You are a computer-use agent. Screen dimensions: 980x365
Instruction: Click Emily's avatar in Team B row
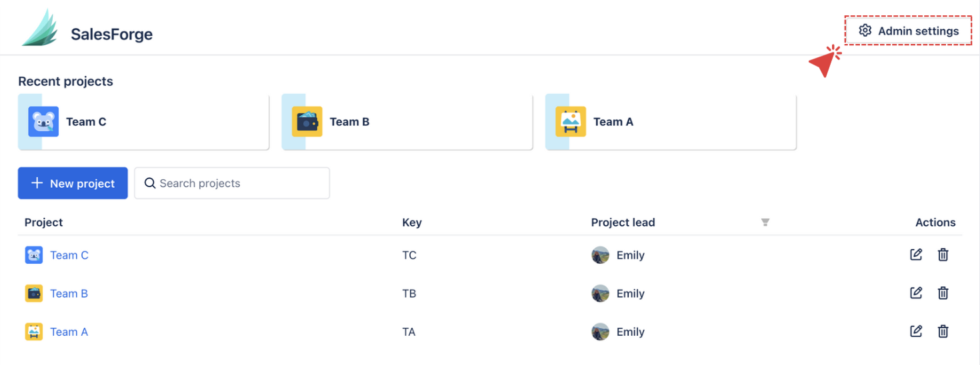coord(600,294)
